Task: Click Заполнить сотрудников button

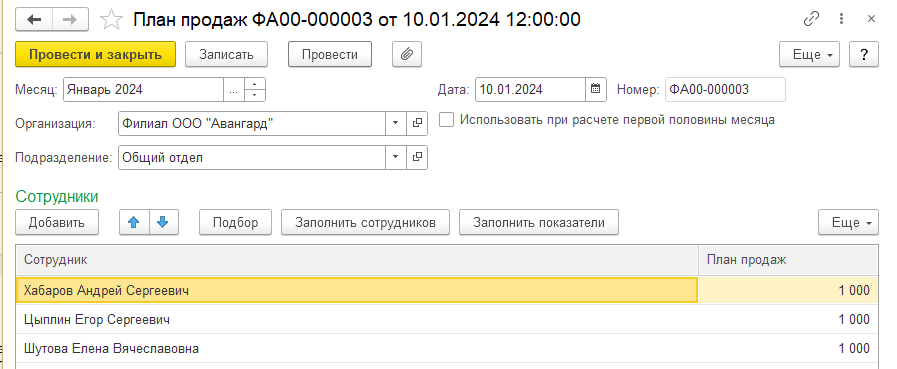Action: [366, 223]
